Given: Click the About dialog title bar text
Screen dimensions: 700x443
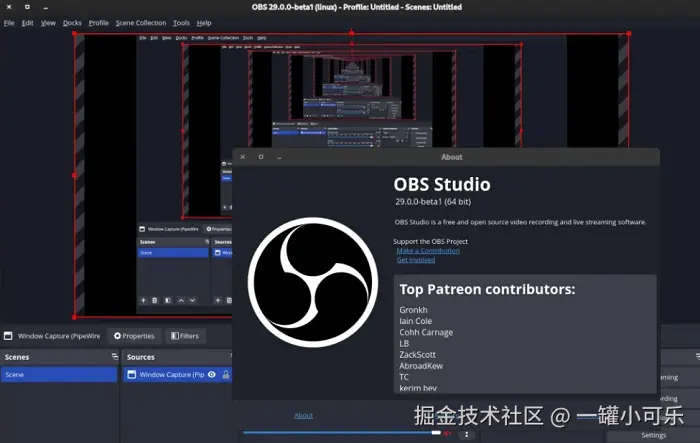Looking at the screenshot, I should tap(452, 157).
